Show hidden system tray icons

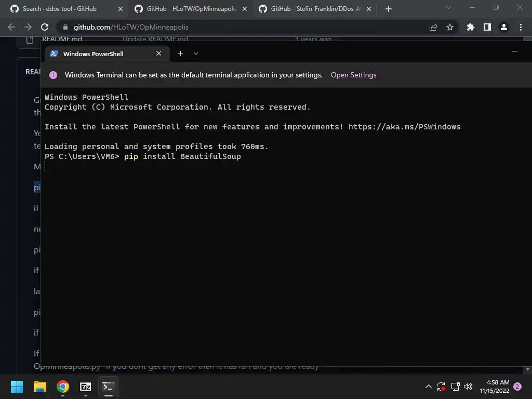pos(429,387)
